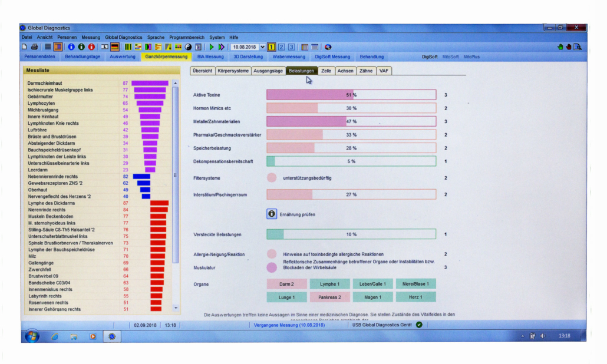Click the info icon beside Ernährung prüfen

(x=272, y=214)
